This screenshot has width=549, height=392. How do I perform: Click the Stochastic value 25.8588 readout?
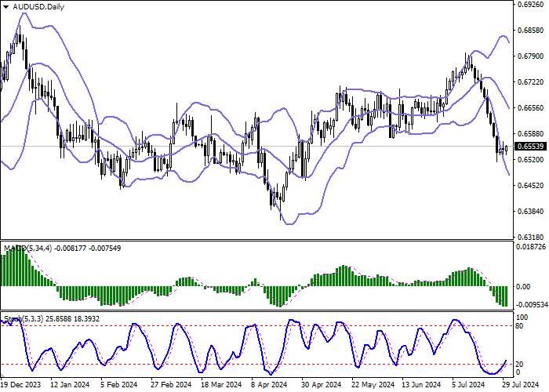click(x=59, y=319)
